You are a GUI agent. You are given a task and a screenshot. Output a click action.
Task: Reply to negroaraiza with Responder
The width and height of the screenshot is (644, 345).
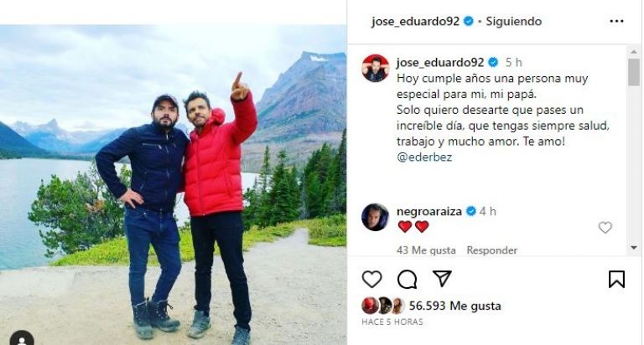(x=491, y=250)
